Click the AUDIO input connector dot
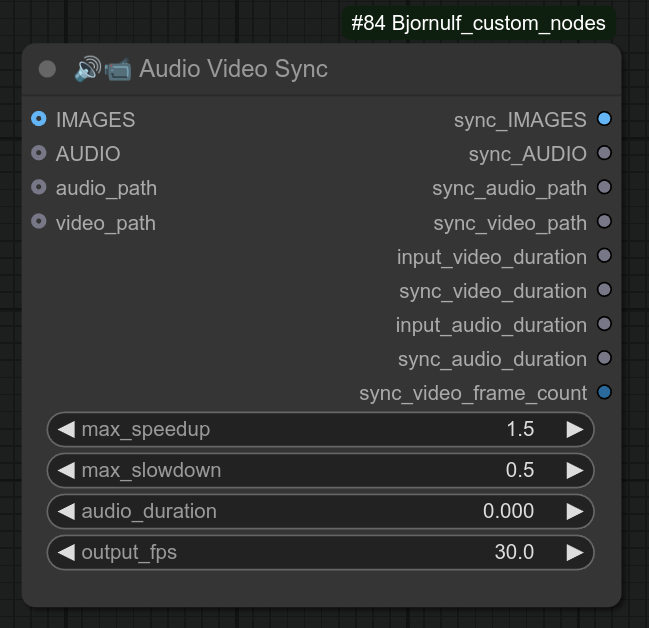This screenshot has width=649, height=628. point(39,153)
